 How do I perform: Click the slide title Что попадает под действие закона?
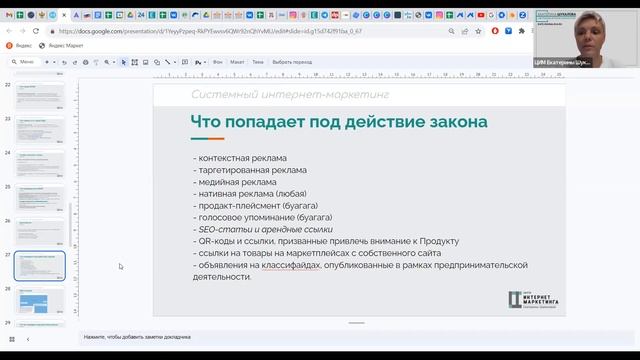click(x=339, y=122)
